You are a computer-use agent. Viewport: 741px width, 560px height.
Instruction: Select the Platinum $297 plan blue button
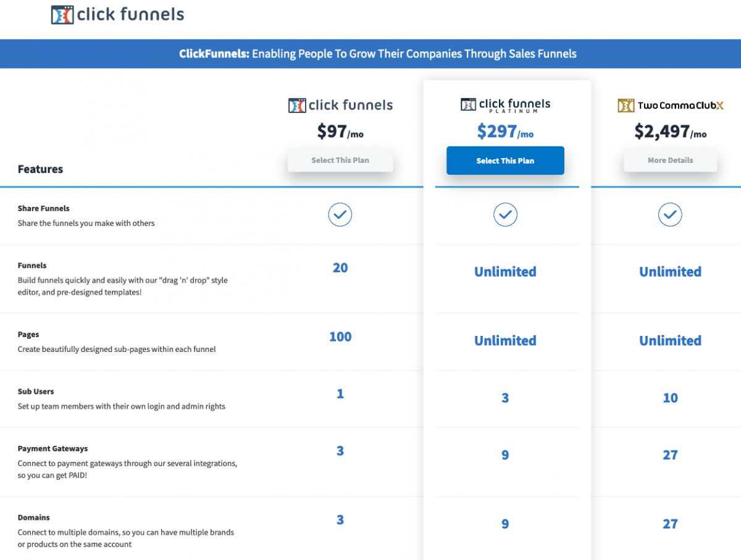pyautogui.click(x=505, y=161)
